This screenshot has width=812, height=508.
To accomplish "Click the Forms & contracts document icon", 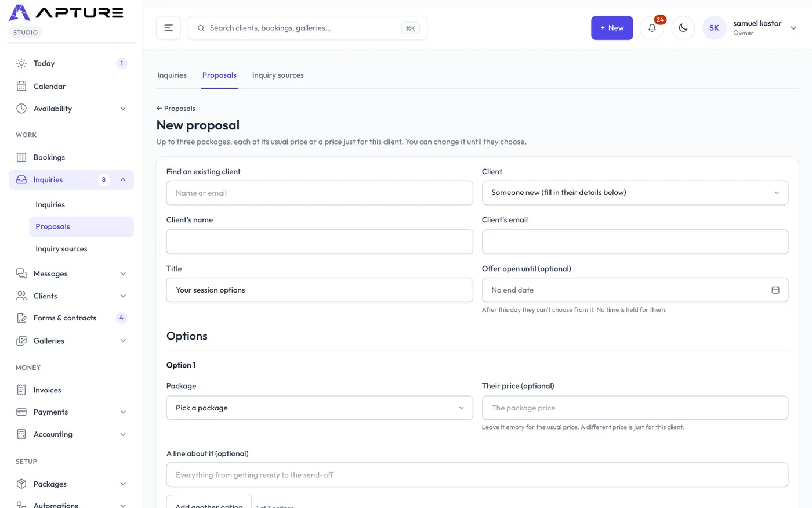I will pos(21,318).
